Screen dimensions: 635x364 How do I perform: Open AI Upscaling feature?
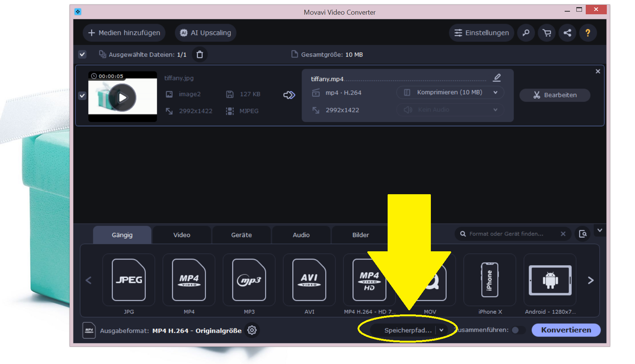tap(205, 33)
